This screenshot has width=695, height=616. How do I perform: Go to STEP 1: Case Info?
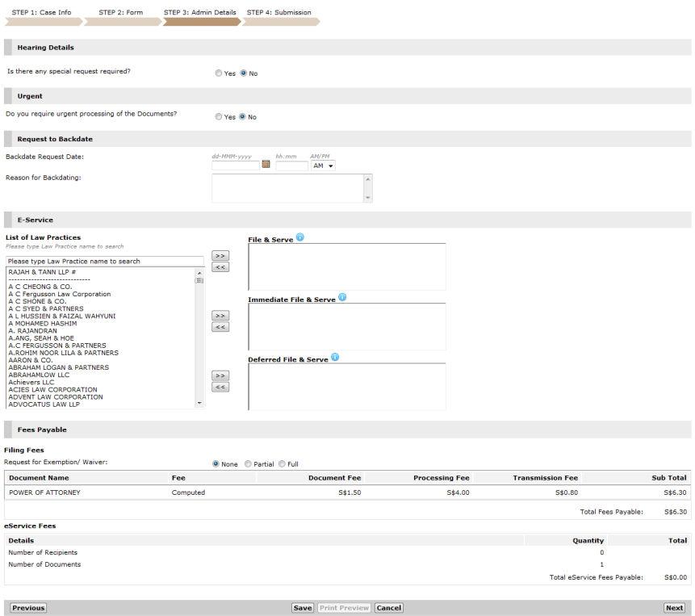[41, 13]
